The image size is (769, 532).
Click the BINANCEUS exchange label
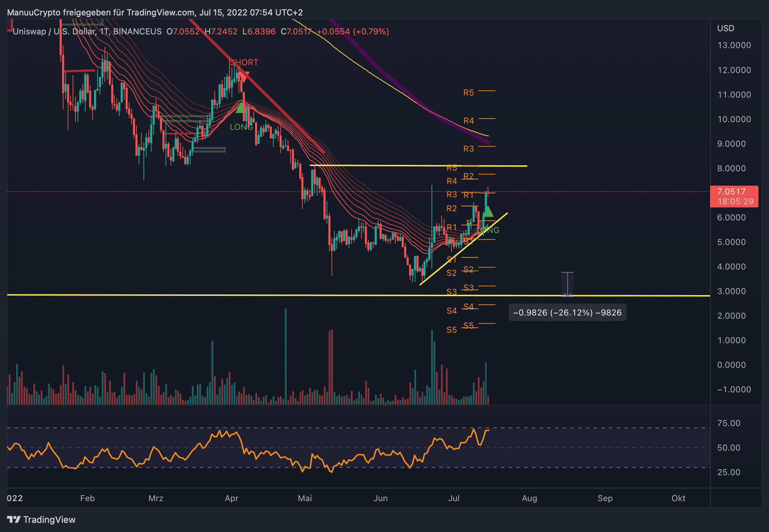[x=138, y=32]
